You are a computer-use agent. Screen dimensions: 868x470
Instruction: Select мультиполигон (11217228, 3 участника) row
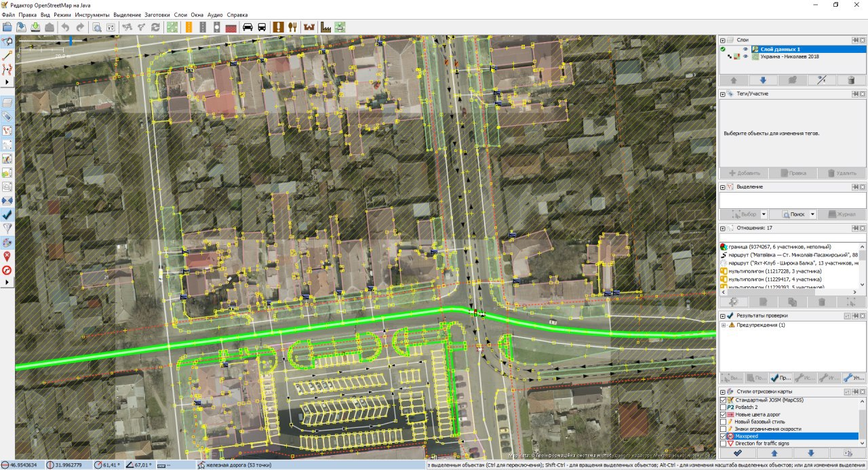[x=789, y=271]
